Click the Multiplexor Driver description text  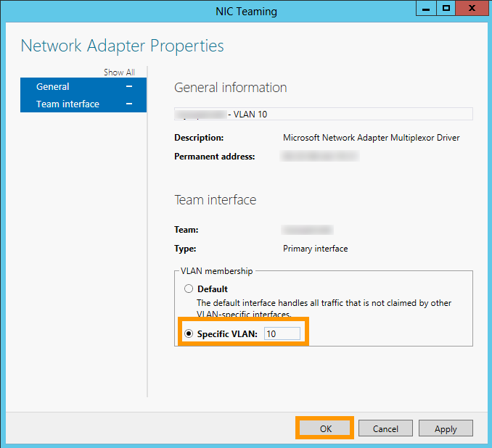[371, 137]
